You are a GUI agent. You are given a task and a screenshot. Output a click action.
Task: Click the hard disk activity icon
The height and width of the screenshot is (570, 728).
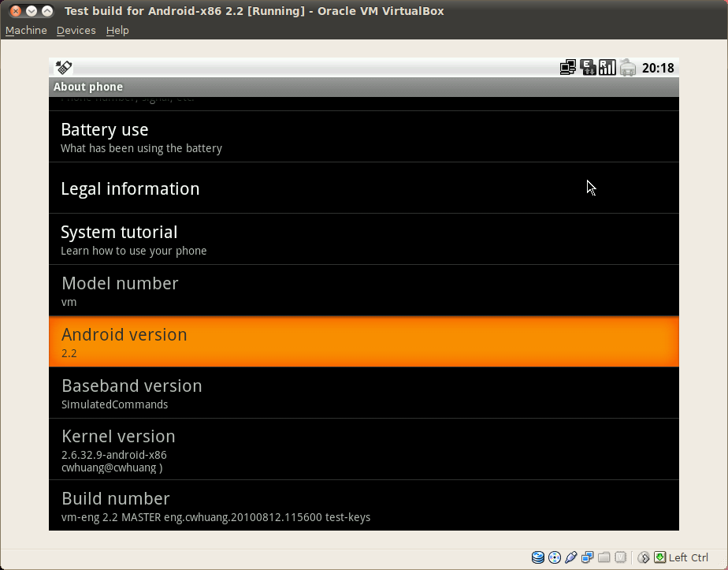click(537, 557)
